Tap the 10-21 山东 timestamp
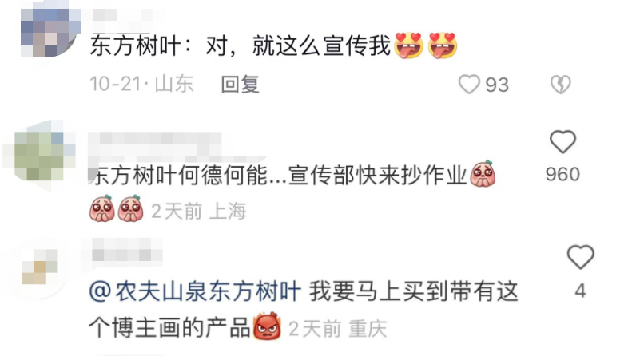 141,85
